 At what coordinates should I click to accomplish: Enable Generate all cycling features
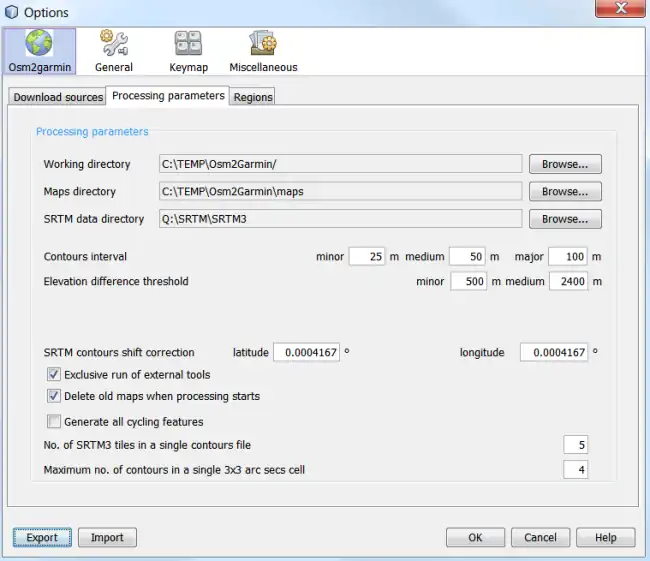tap(54, 422)
